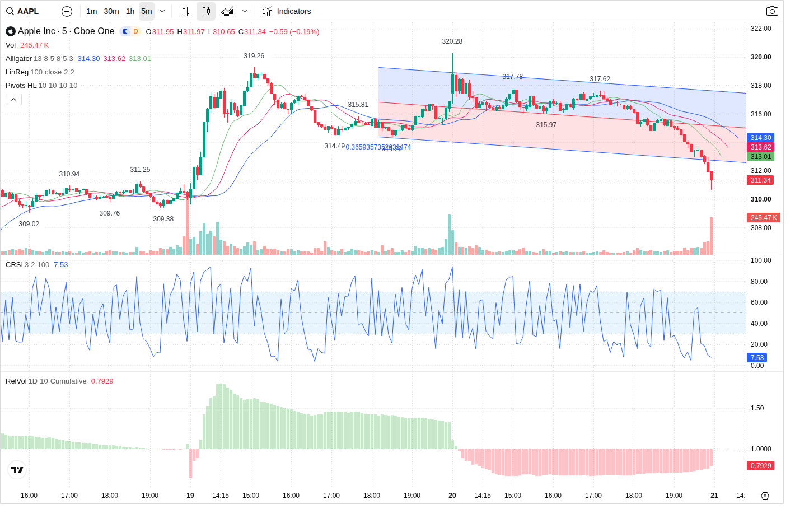Select the 30m timeframe
The height and width of the screenshot is (532, 795).
pos(111,11)
